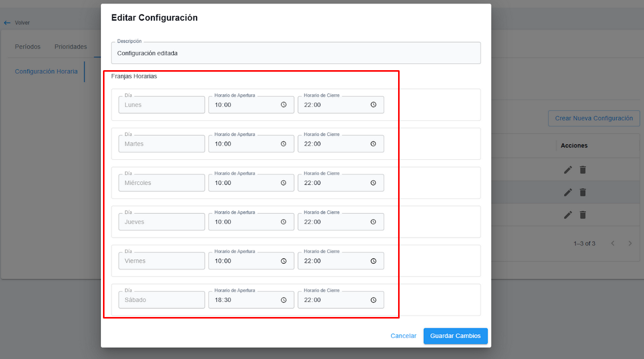Open clock picker for Martes closing time
The image size is (644, 359).
pyautogui.click(x=373, y=144)
